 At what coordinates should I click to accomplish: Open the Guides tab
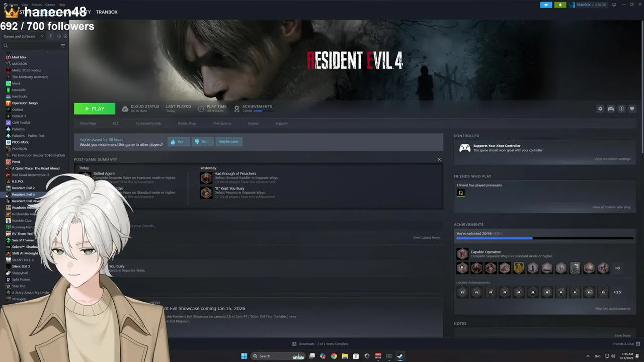point(253,123)
